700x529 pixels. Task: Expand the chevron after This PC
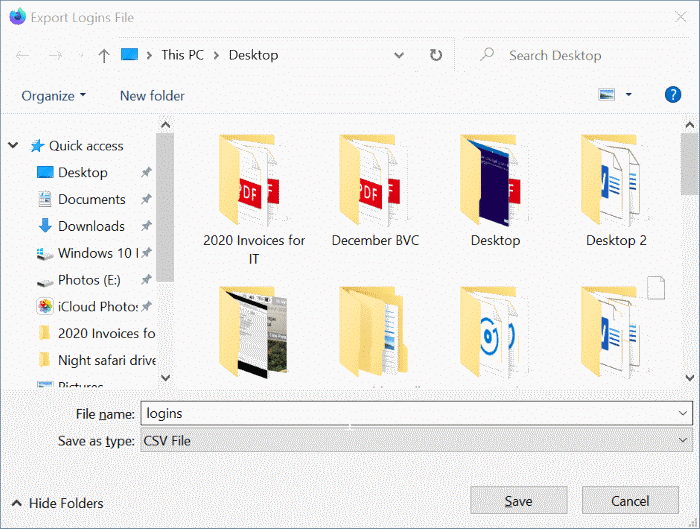tap(216, 55)
